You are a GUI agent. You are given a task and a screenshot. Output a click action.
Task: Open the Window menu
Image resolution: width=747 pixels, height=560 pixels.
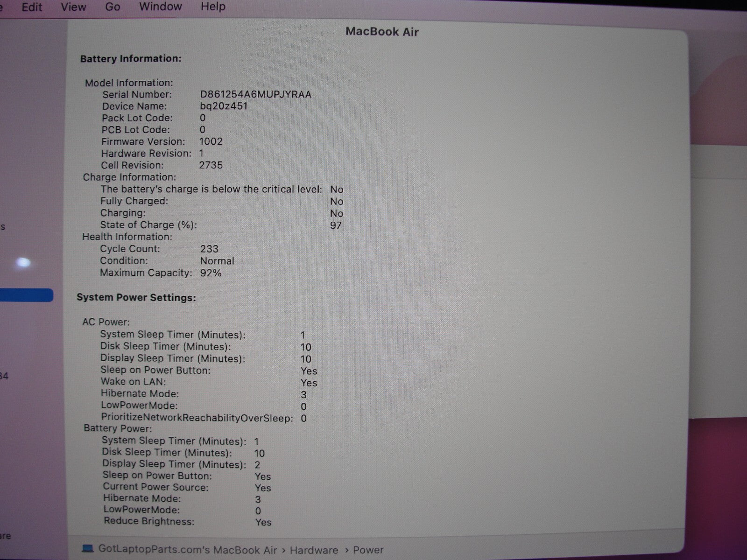point(160,7)
